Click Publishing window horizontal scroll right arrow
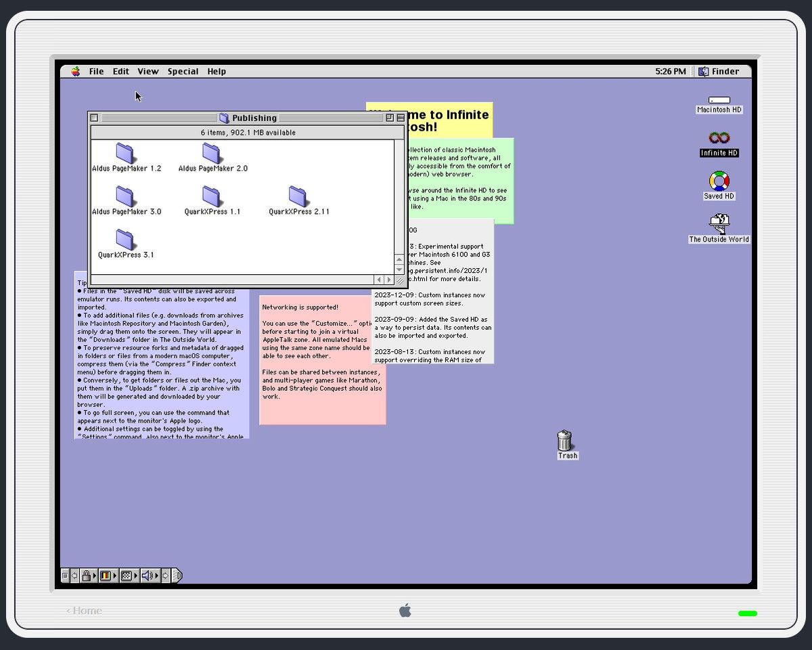Image resolution: width=812 pixels, height=650 pixels. 389,280
